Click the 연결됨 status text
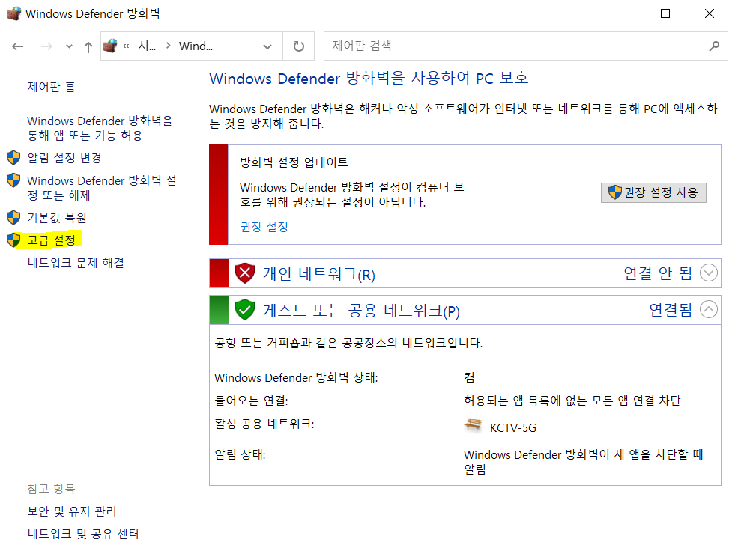Image resolution: width=732 pixels, height=560 pixels. point(671,309)
